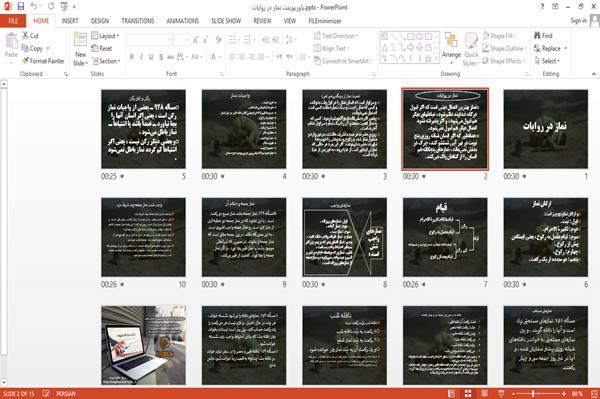
Task: Start slideshow from the quick access toolbar
Action: click(64, 6)
